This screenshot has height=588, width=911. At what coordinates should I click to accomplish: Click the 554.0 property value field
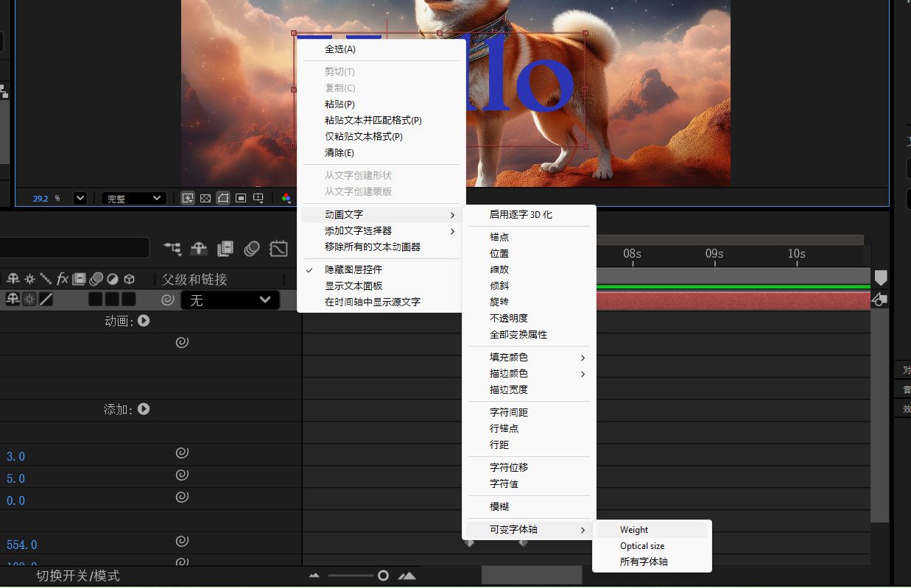click(22, 545)
